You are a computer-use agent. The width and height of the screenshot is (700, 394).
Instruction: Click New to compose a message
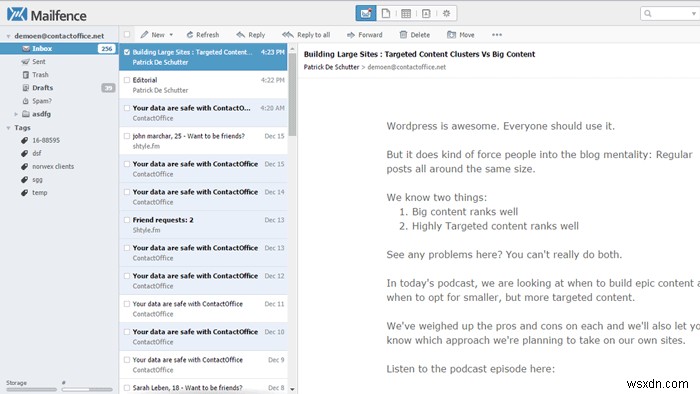coord(153,35)
